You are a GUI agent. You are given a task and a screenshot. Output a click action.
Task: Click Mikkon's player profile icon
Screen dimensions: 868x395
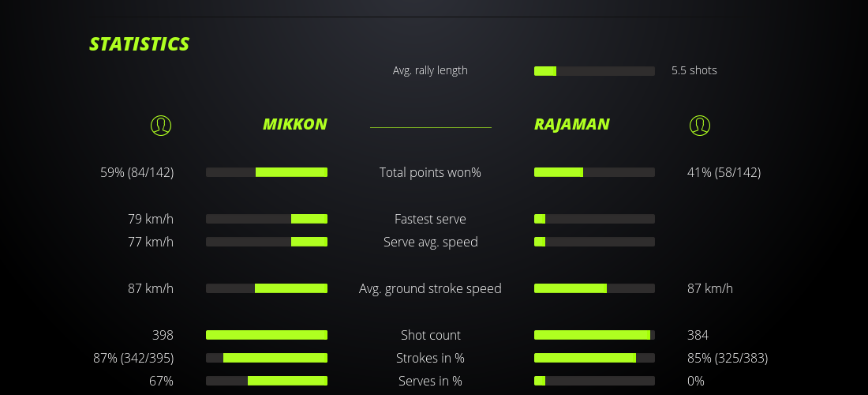[x=161, y=125]
